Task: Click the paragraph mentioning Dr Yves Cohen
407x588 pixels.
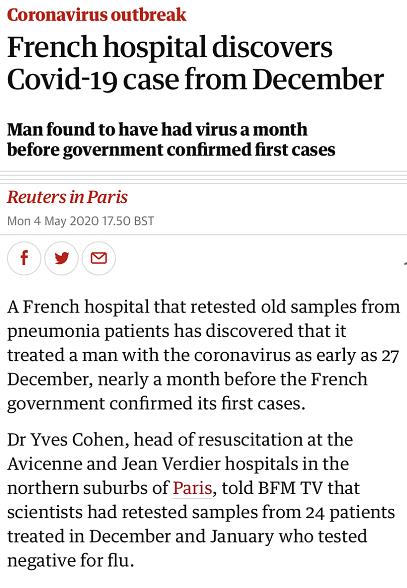Action: click(201, 500)
